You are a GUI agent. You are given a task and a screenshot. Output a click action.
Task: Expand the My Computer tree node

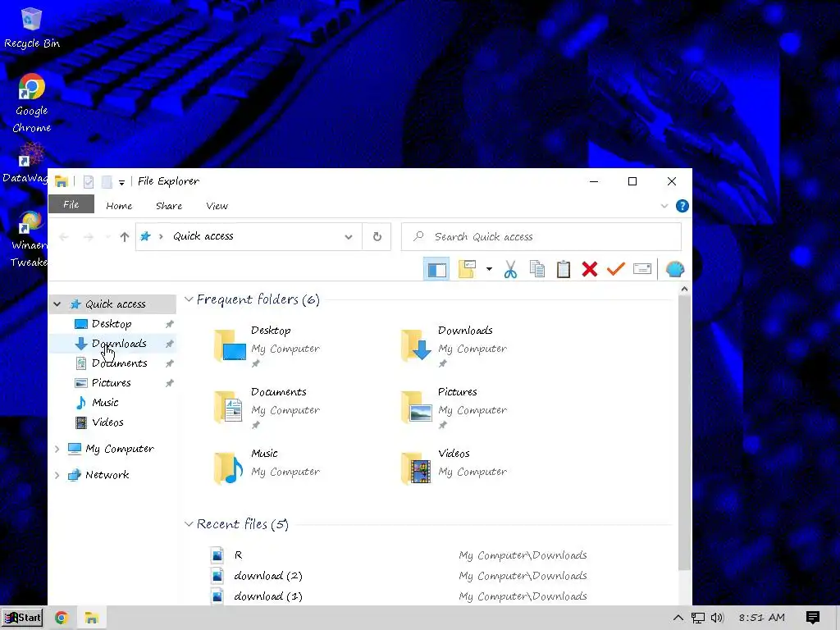point(57,449)
